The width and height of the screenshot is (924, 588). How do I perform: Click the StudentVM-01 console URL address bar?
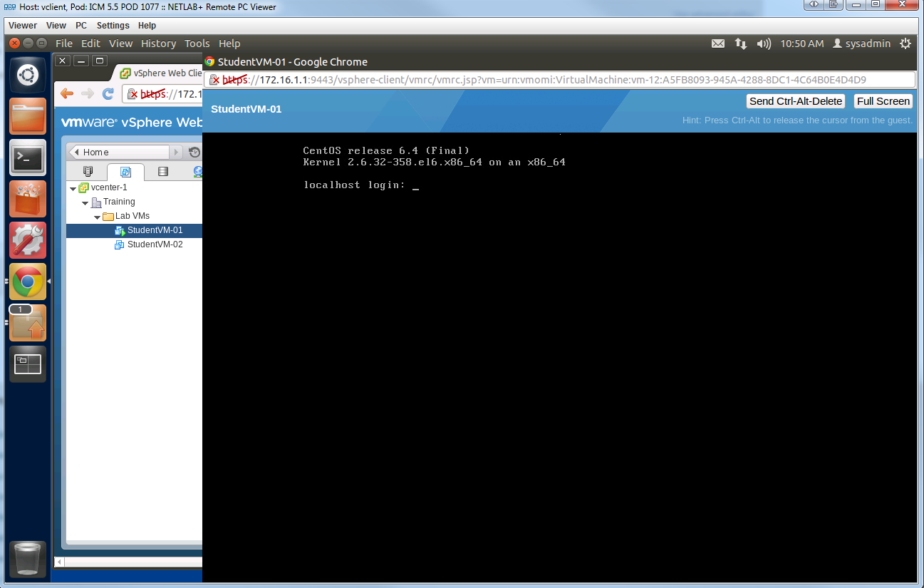(559, 80)
